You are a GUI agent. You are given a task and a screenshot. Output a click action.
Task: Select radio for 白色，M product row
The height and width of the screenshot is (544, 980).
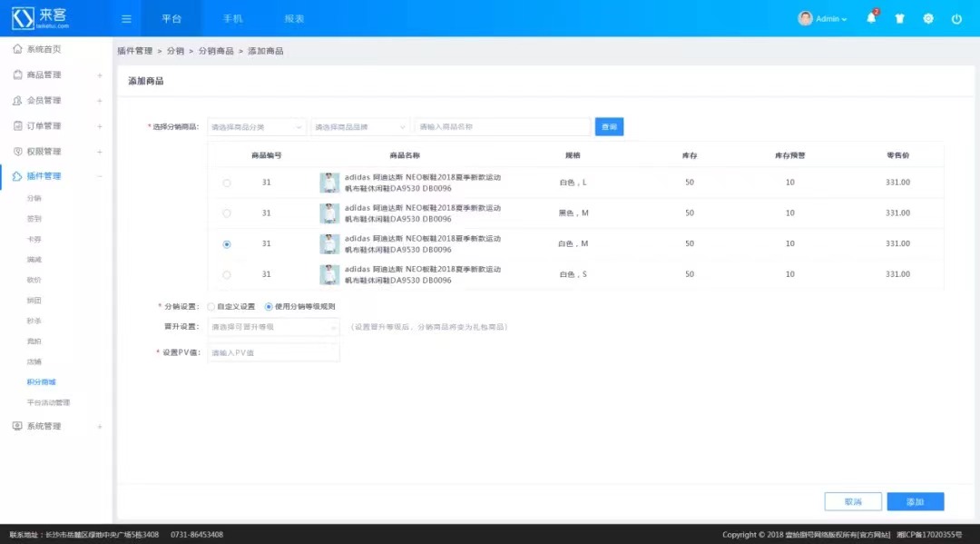pos(227,244)
